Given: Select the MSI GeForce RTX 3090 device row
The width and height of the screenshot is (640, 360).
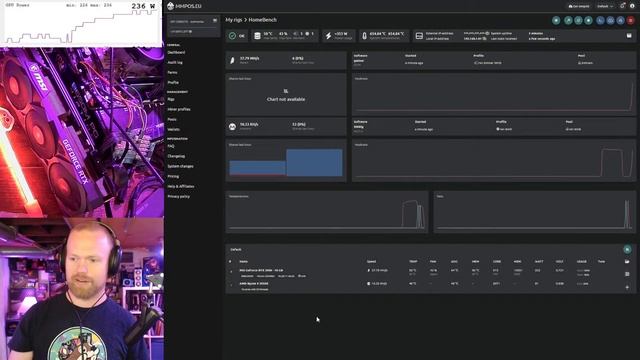Looking at the screenshot, I should click(424, 273).
